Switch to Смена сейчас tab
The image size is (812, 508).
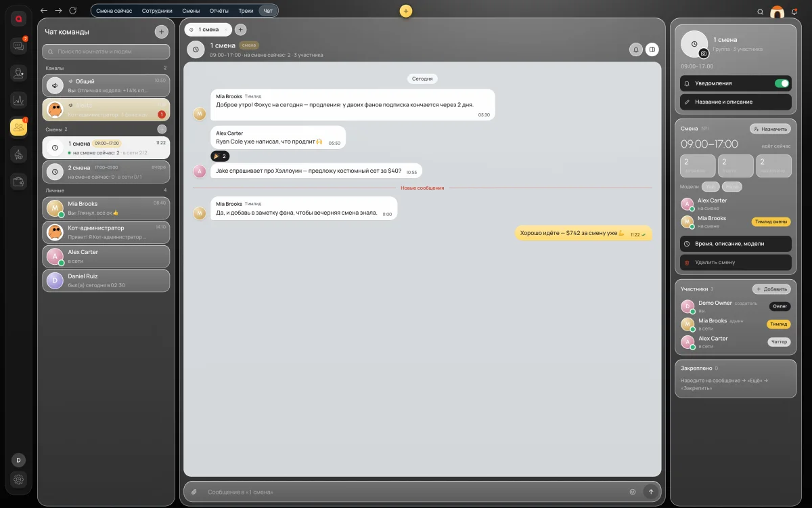(114, 11)
